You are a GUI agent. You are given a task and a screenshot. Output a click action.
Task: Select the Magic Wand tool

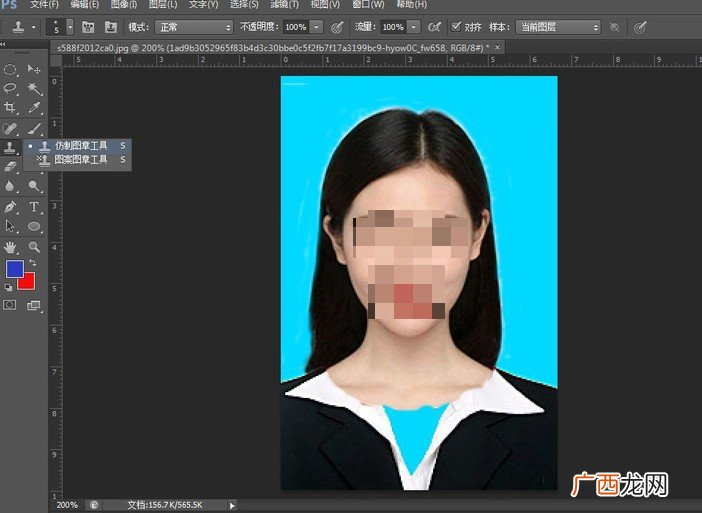[x=34, y=88]
